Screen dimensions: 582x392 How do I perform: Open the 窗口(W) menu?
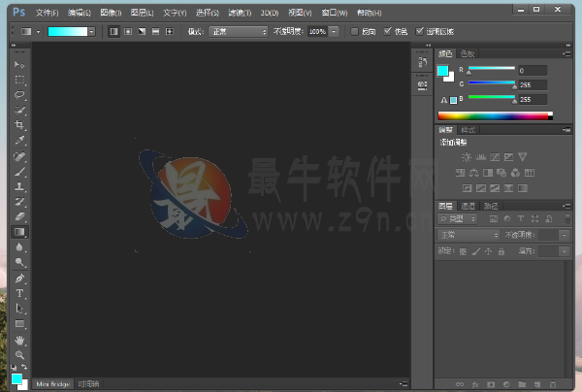point(335,13)
